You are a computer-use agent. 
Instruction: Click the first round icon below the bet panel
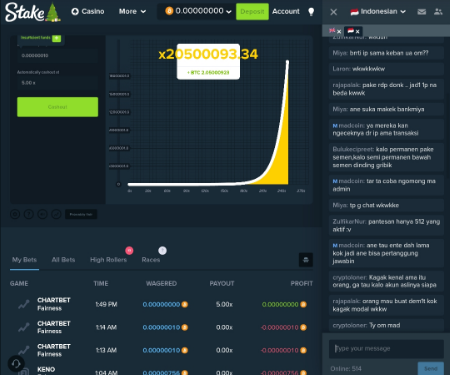click(x=15, y=214)
